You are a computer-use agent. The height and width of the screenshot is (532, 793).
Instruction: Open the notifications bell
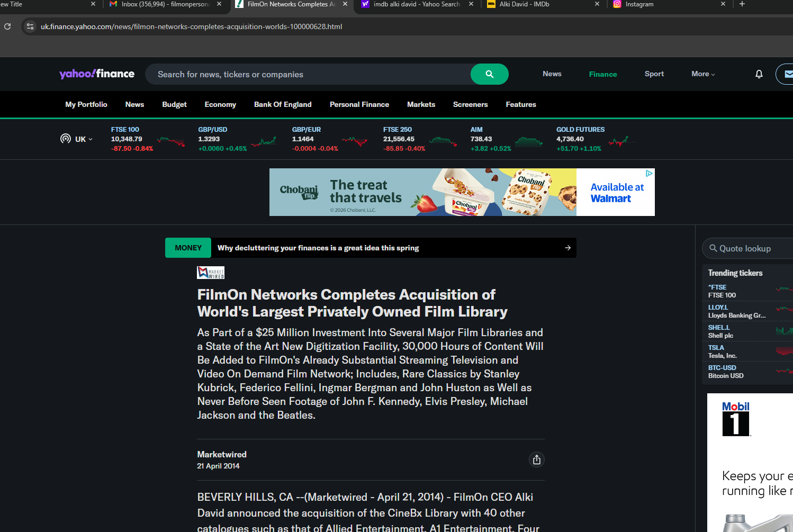click(759, 74)
